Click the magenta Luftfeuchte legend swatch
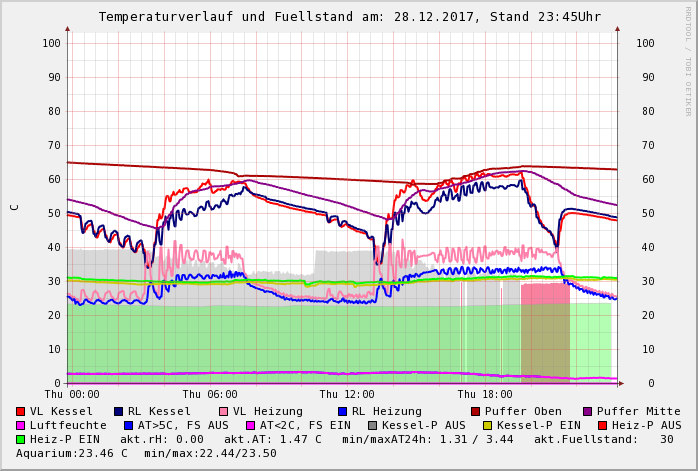Screen dimensions: 698x471 point(21,425)
